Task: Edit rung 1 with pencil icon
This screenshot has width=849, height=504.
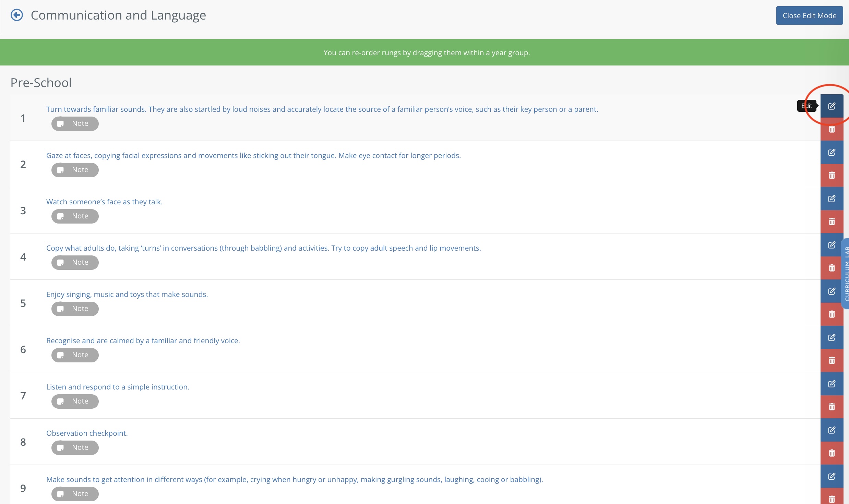Action: (x=832, y=106)
